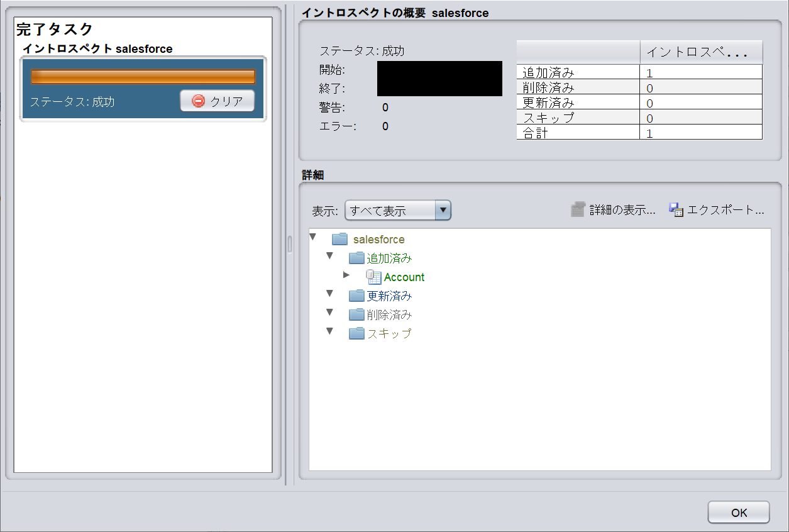Click the Account table icon
The width and height of the screenshot is (789, 532).
point(374,277)
